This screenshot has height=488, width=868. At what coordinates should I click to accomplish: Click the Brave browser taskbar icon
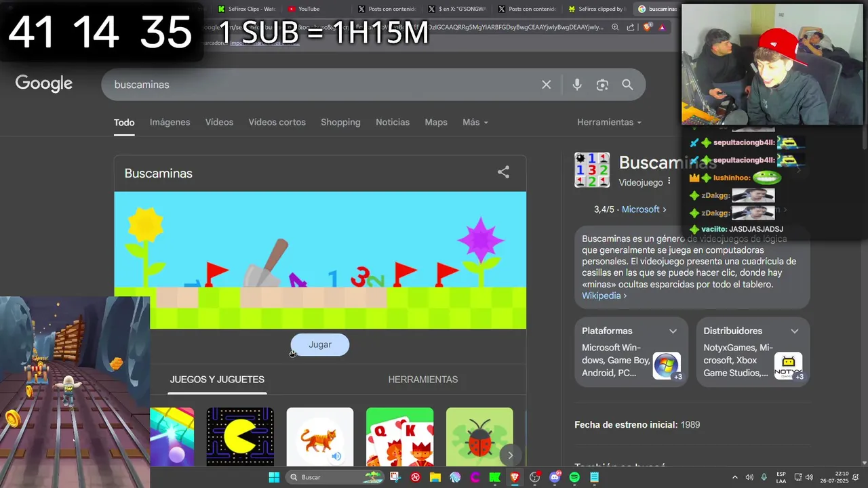pos(515,477)
